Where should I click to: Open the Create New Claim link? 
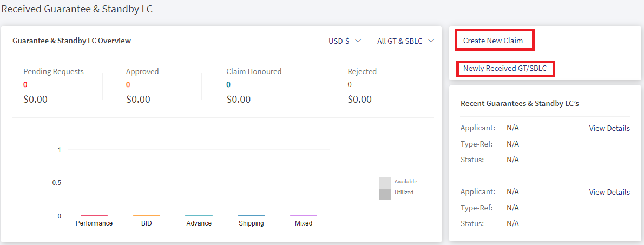(493, 41)
